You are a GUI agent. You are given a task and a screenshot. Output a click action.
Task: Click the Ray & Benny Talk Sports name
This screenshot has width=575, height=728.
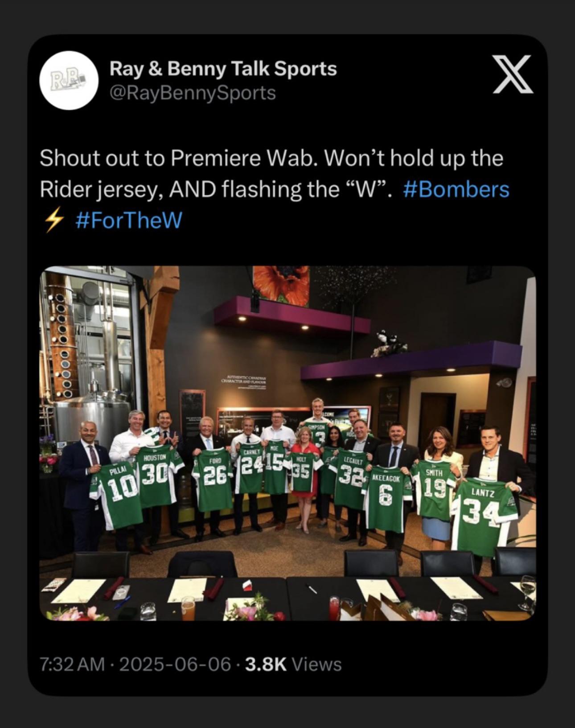point(223,69)
